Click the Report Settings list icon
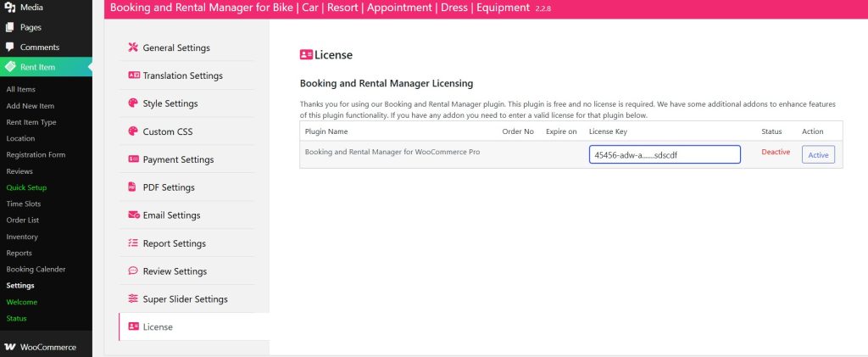This screenshot has width=868, height=357. point(133,243)
